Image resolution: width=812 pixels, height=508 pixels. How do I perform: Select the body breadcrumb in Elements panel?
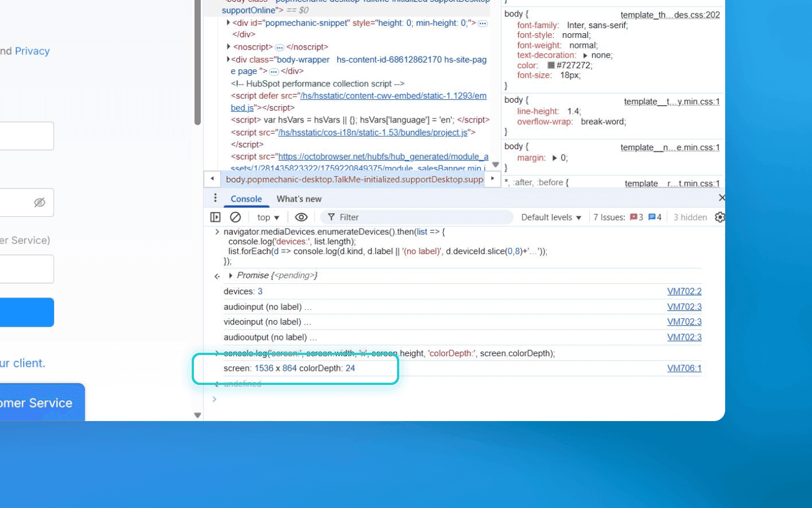pyautogui.click(x=354, y=179)
